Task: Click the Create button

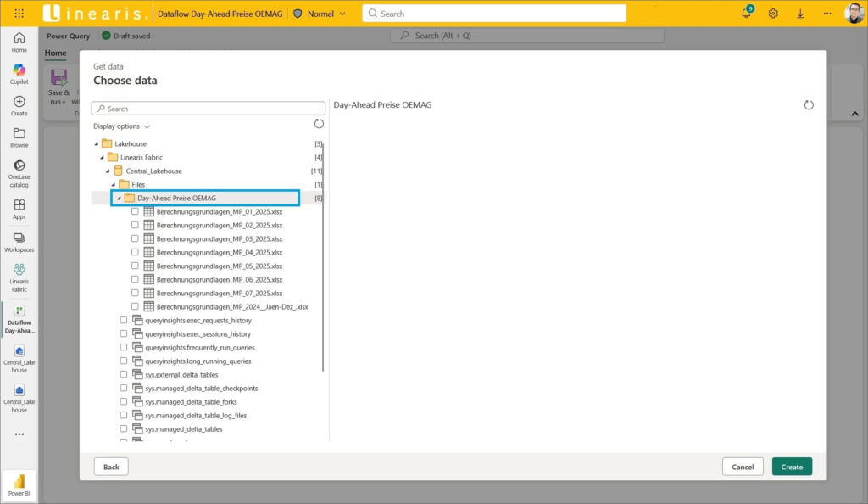Action: 792,467
